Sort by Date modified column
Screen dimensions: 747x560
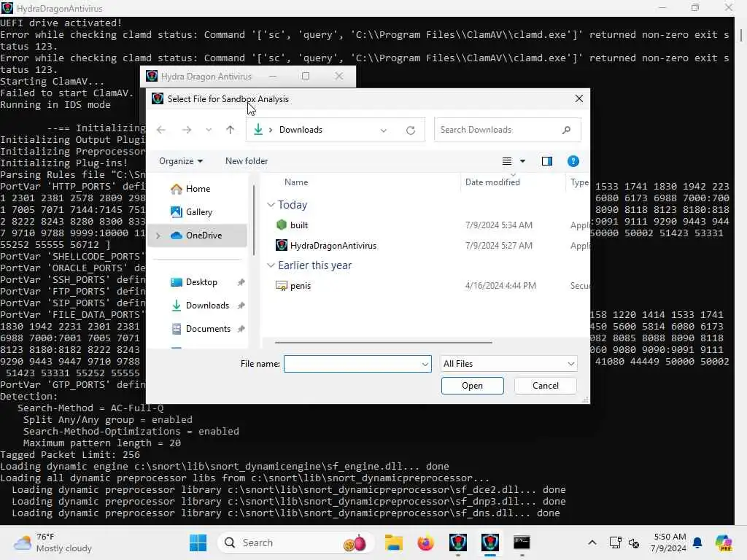(x=492, y=182)
